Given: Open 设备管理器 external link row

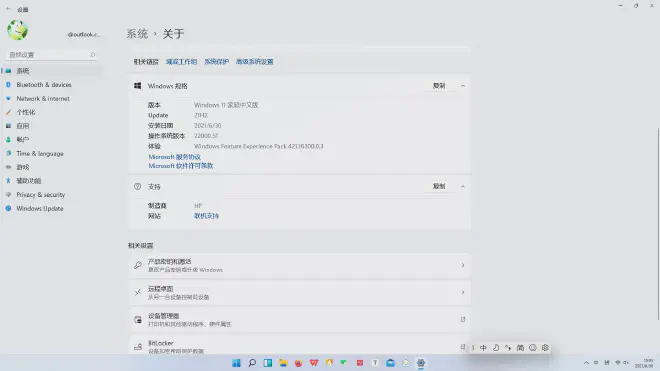Looking at the screenshot, I should coord(300,320).
